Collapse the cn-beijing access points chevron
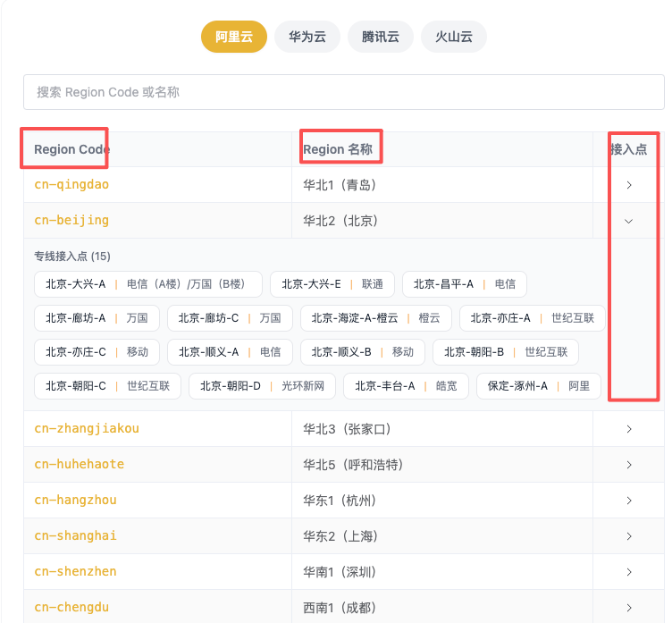 pyautogui.click(x=629, y=221)
